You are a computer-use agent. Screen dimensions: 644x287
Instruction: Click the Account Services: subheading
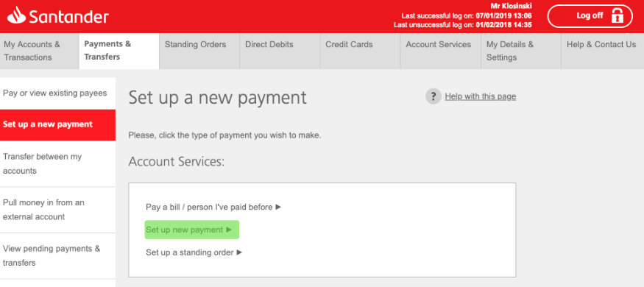click(177, 161)
